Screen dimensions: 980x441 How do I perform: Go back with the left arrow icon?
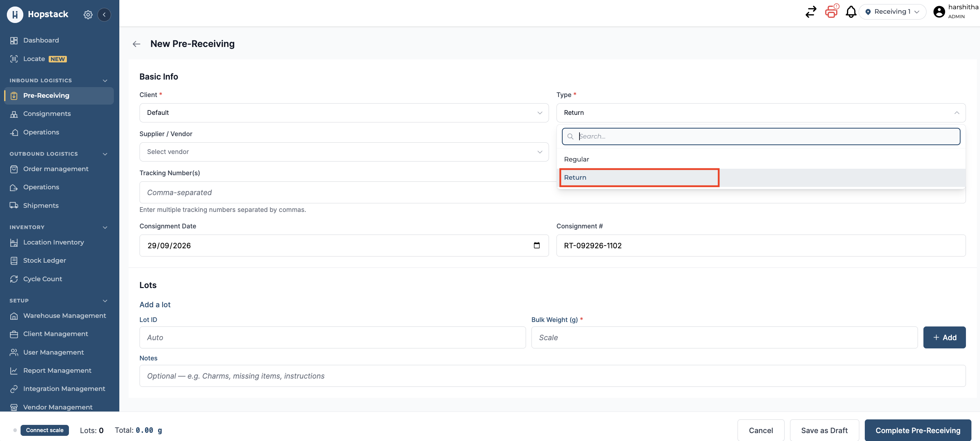(x=136, y=44)
